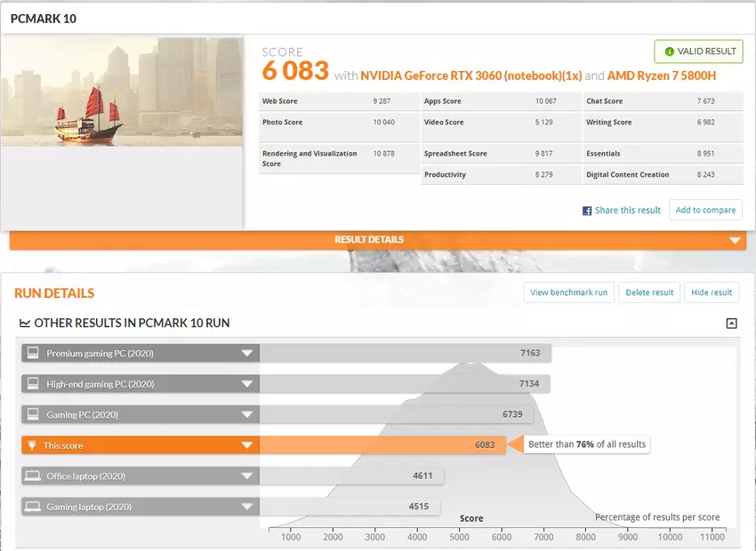Click the Facebook icon beside Share this result
756x551 pixels.
click(587, 211)
